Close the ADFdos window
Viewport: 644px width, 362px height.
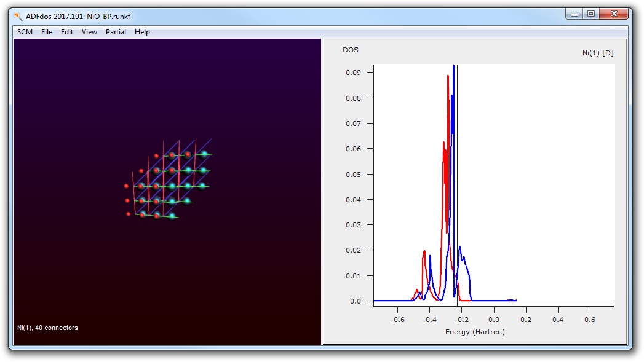[x=614, y=14]
